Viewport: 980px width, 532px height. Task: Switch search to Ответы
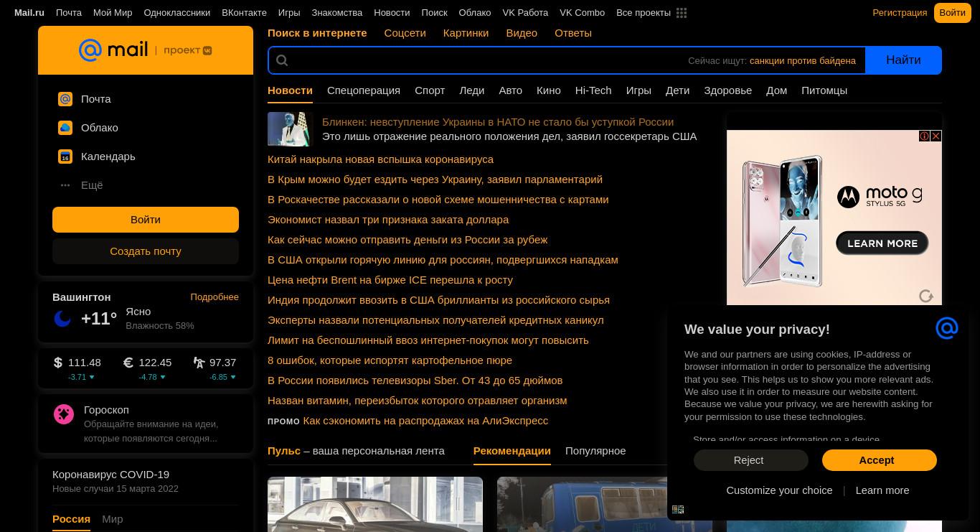[573, 33]
